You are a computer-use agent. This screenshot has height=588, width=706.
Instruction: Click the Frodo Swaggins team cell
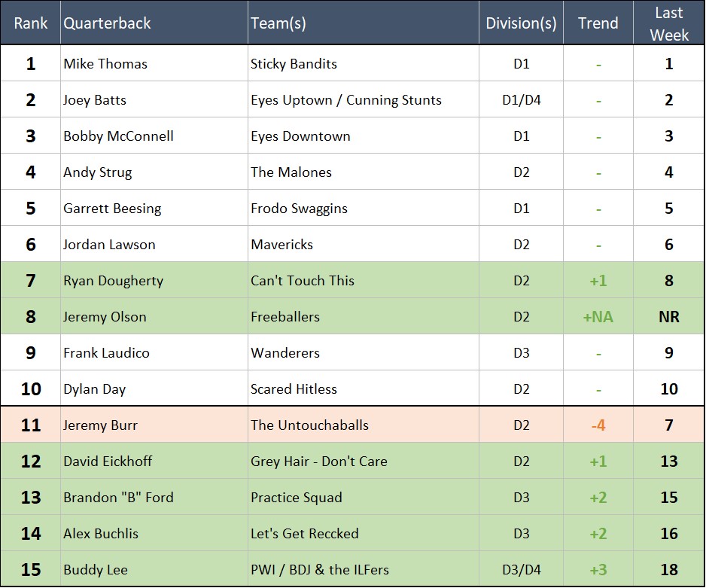point(299,209)
